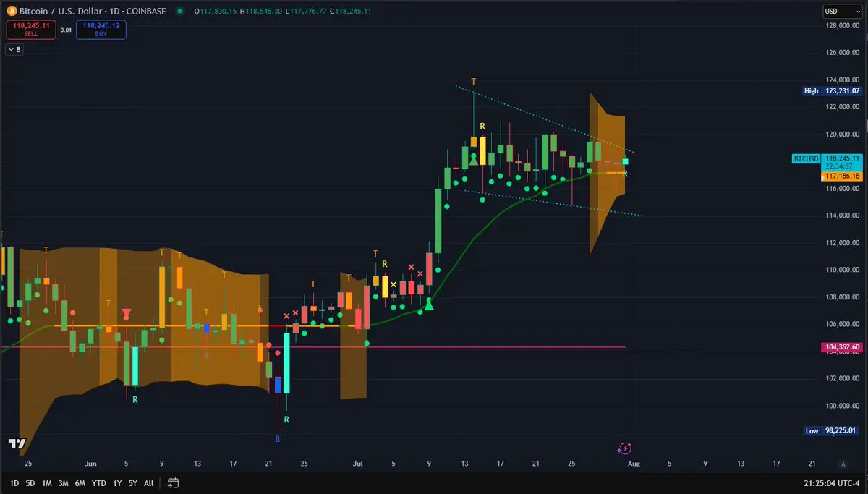Select the YTD time range
Image resolution: width=868 pixels, height=494 pixels.
(100, 482)
